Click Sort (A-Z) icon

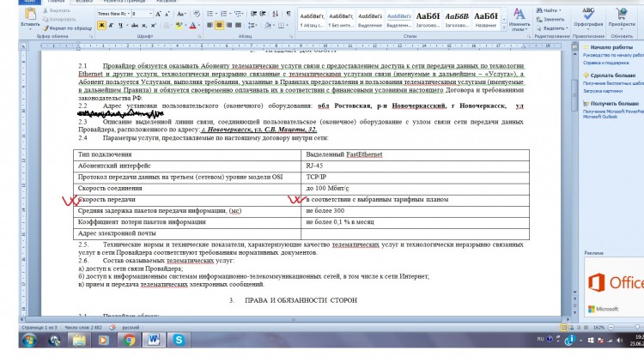pyautogui.click(x=275, y=14)
